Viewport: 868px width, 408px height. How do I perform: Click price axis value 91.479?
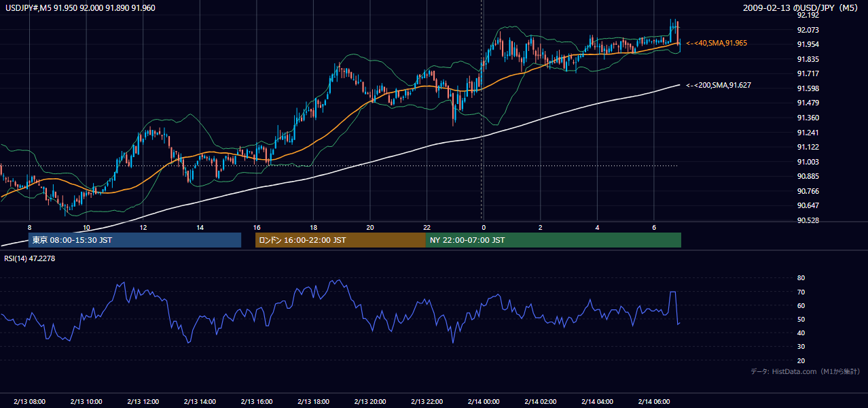coord(808,103)
